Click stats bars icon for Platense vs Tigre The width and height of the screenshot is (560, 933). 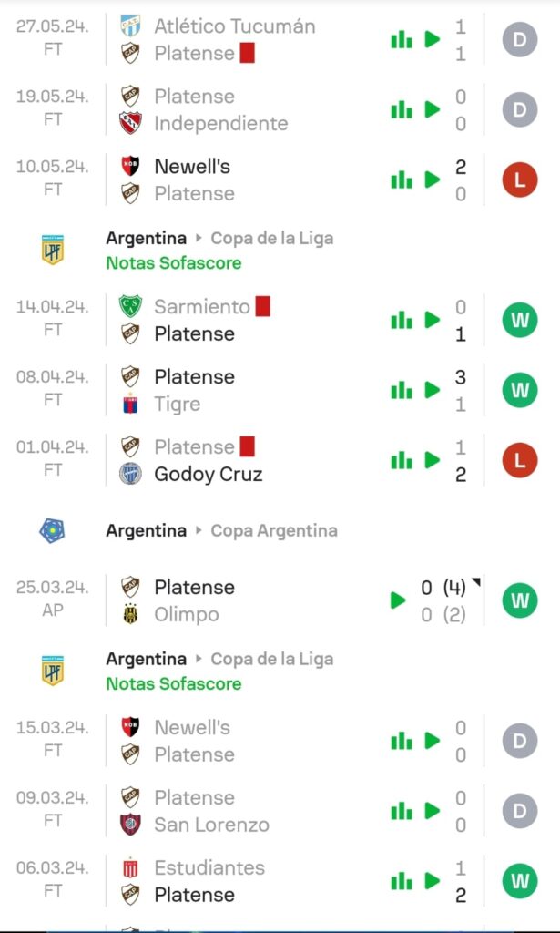click(x=401, y=391)
